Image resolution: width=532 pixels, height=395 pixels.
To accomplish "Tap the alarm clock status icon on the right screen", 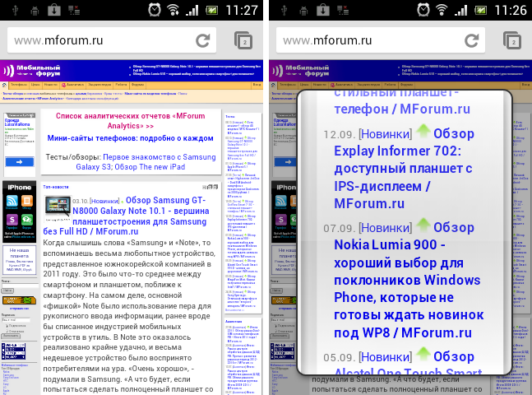I will pyautogui.click(x=423, y=10).
